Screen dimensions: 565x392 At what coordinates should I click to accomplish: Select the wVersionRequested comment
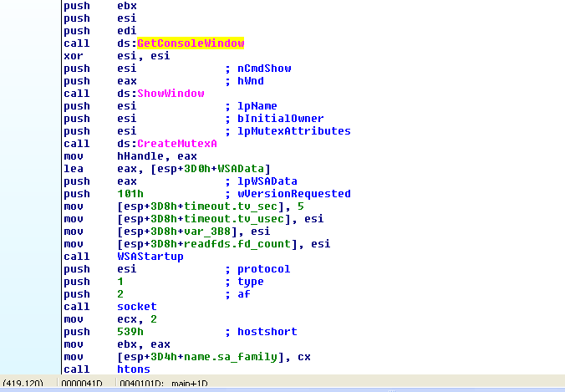click(x=293, y=194)
